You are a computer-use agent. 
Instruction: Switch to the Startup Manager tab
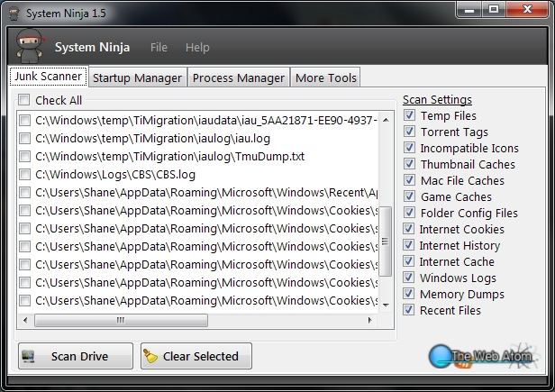(137, 77)
